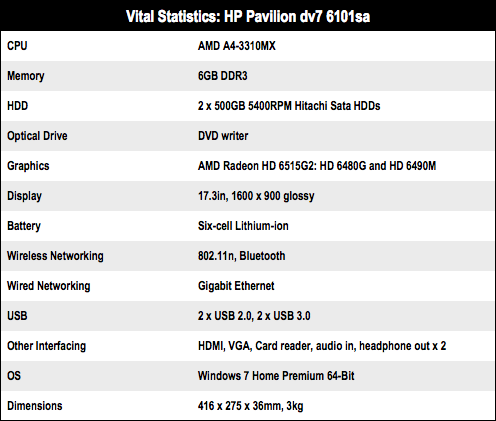Click the 17.3in 1600 x 900 glossy text

point(256,196)
